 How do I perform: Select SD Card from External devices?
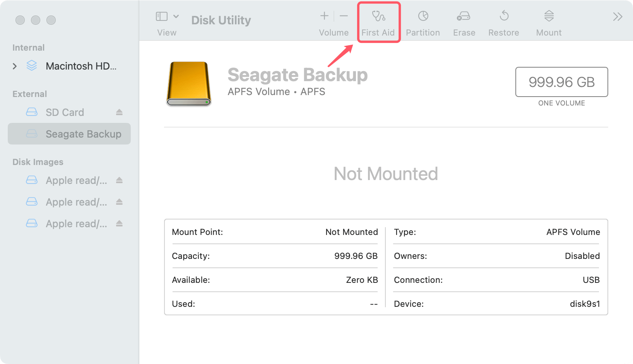coord(65,112)
